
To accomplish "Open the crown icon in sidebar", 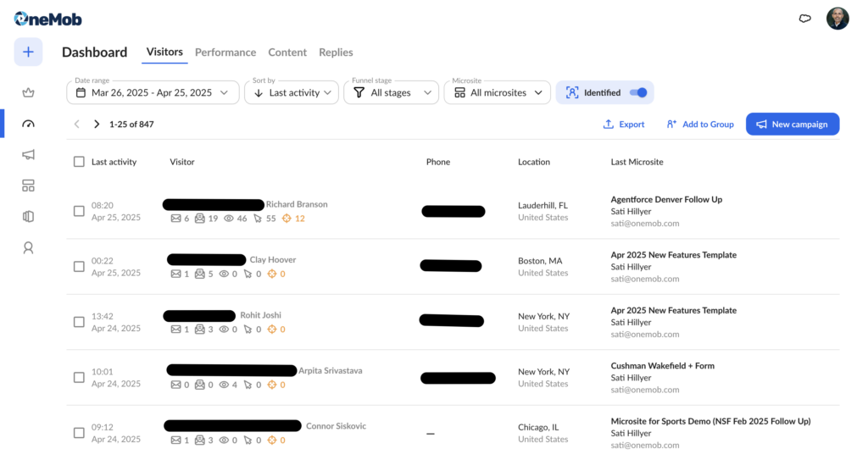I will pyautogui.click(x=28, y=92).
